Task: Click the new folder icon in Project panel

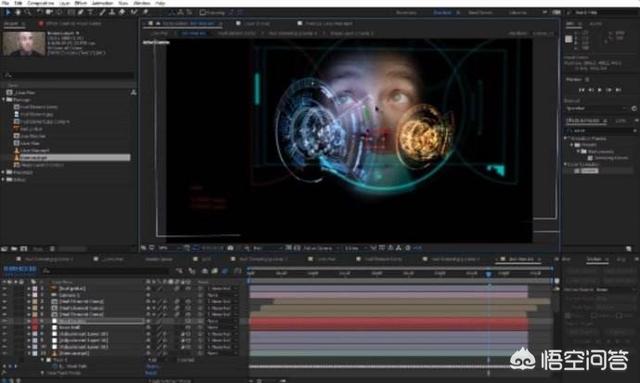Action: click(x=14, y=249)
